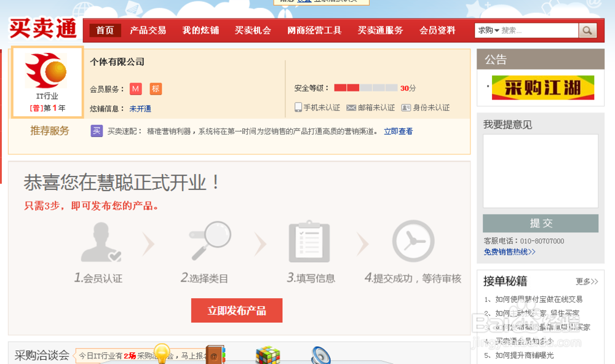Click the light bulb icon
This screenshot has height=364, width=615.
click(x=161, y=353)
